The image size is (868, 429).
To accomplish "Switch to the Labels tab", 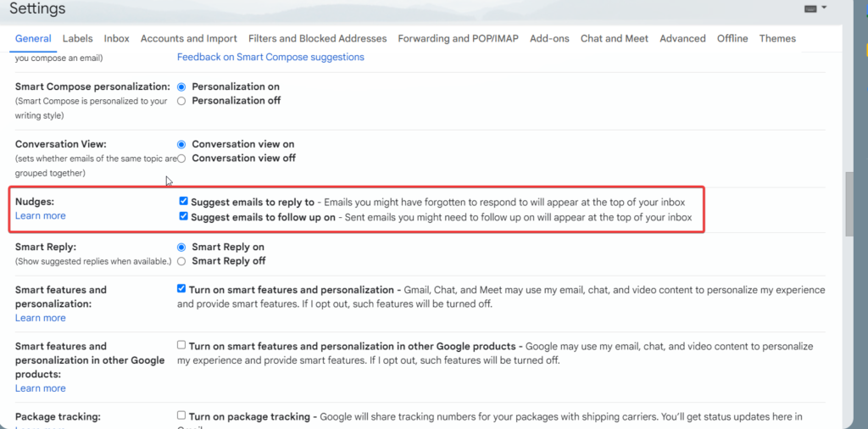I will tap(77, 39).
